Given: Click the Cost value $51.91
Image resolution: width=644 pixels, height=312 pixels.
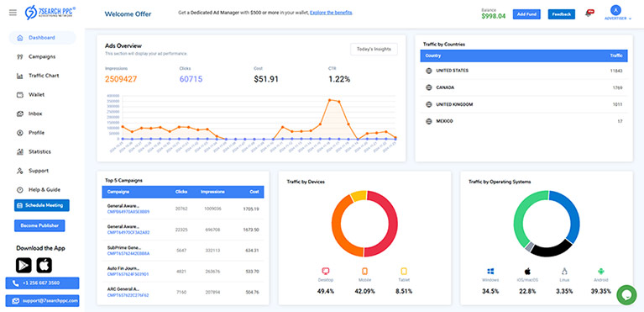Looking at the screenshot, I should tap(266, 79).
